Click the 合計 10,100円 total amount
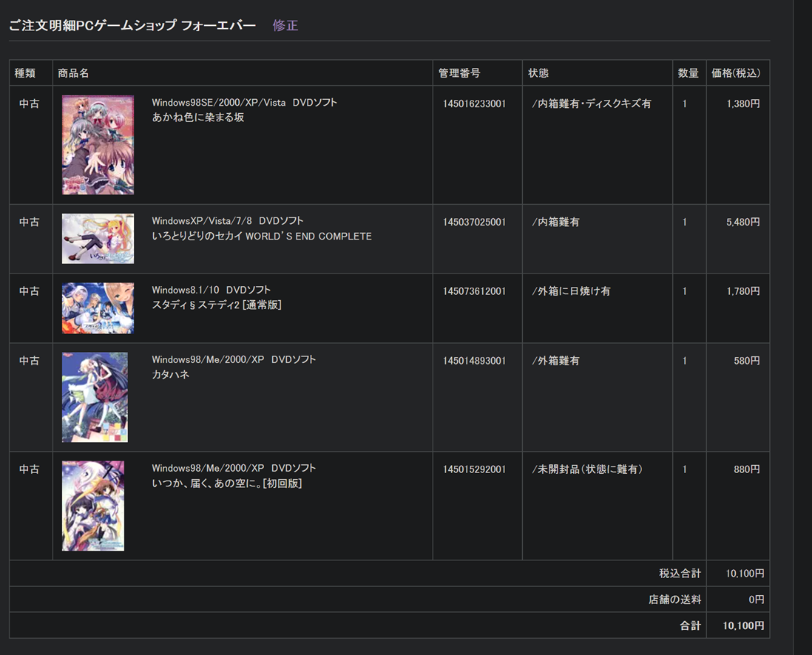812x655 pixels. pyautogui.click(x=743, y=625)
